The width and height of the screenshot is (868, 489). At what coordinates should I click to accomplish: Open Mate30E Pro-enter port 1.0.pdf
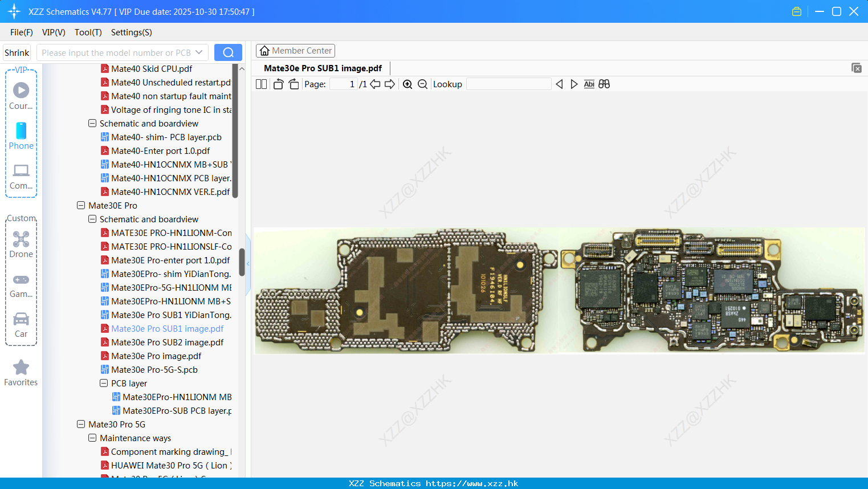170,260
